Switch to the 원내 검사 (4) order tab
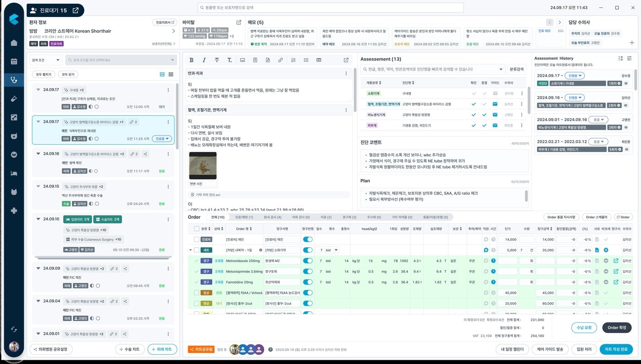The height and width of the screenshot is (364, 641). pos(272,217)
